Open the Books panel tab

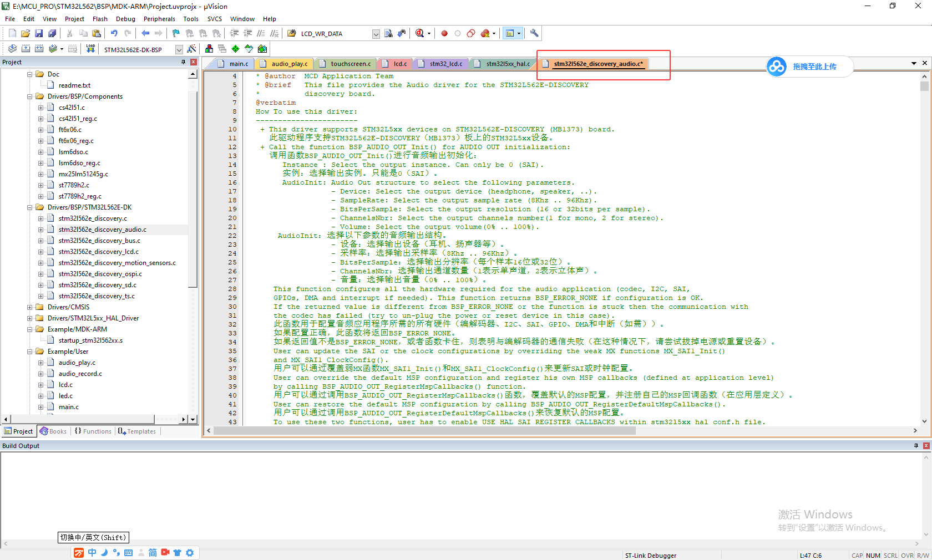point(53,431)
